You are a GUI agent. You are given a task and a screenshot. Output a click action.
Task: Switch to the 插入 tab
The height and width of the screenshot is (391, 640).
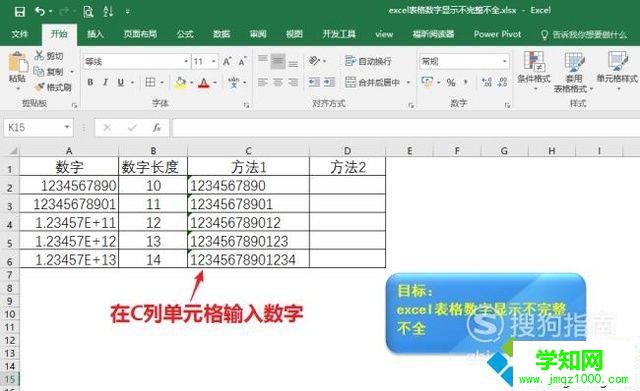coord(95,34)
